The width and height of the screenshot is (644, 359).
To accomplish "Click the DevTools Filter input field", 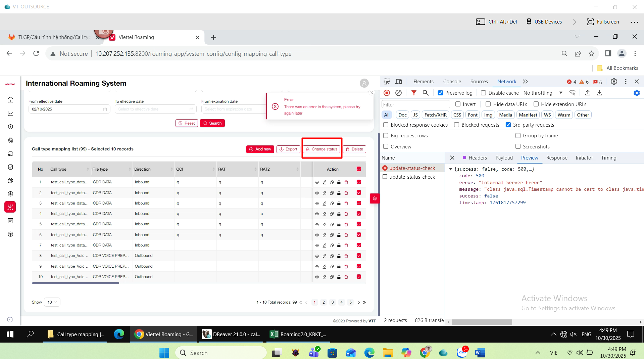I will 415,104.
